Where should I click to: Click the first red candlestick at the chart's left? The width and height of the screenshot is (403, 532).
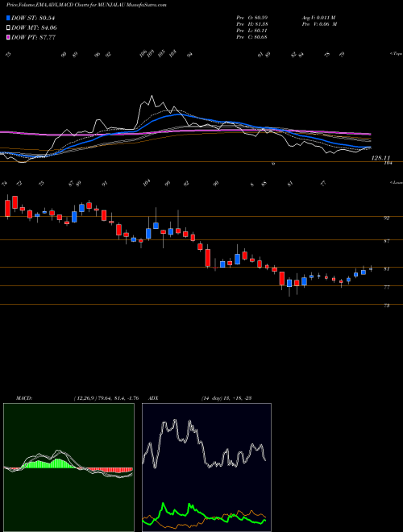coord(7,208)
